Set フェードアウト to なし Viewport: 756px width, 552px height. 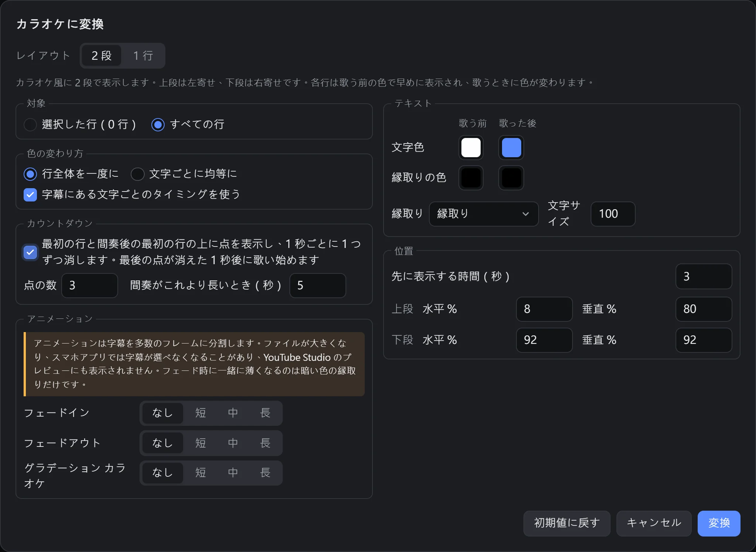coord(162,443)
